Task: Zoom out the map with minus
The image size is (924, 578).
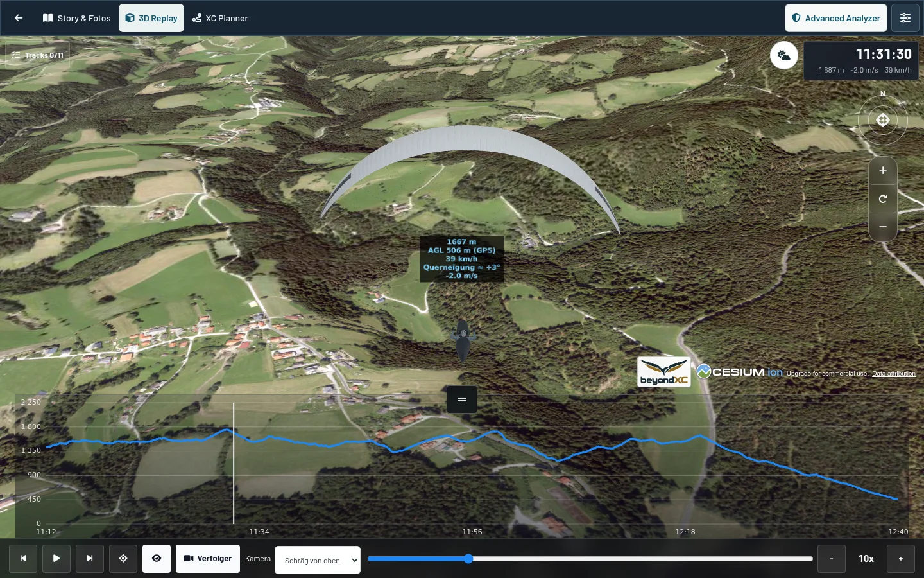Action: click(883, 227)
